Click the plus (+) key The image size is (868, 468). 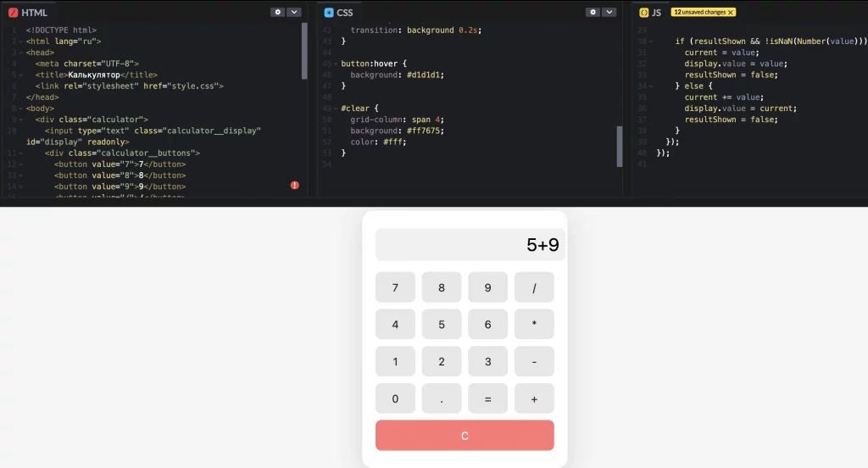[x=534, y=398]
